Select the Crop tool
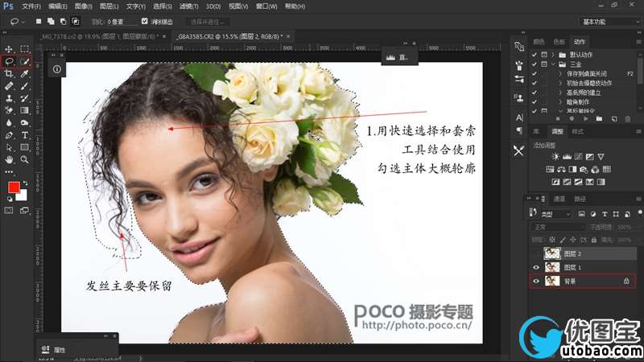The height and width of the screenshot is (362, 644). [9, 74]
